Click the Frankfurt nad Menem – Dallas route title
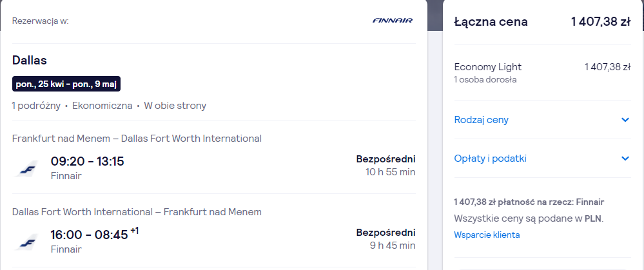The width and height of the screenshot is (644, 270). coord(137,139)
